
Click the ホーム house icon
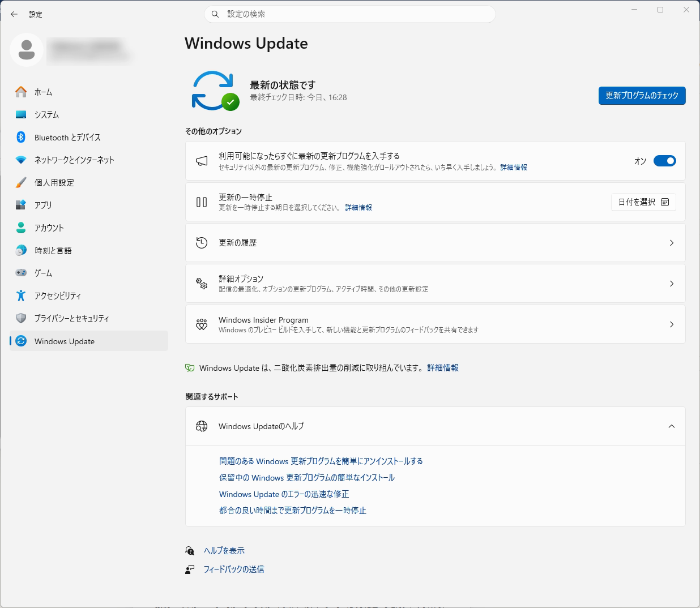pos(21,92)
